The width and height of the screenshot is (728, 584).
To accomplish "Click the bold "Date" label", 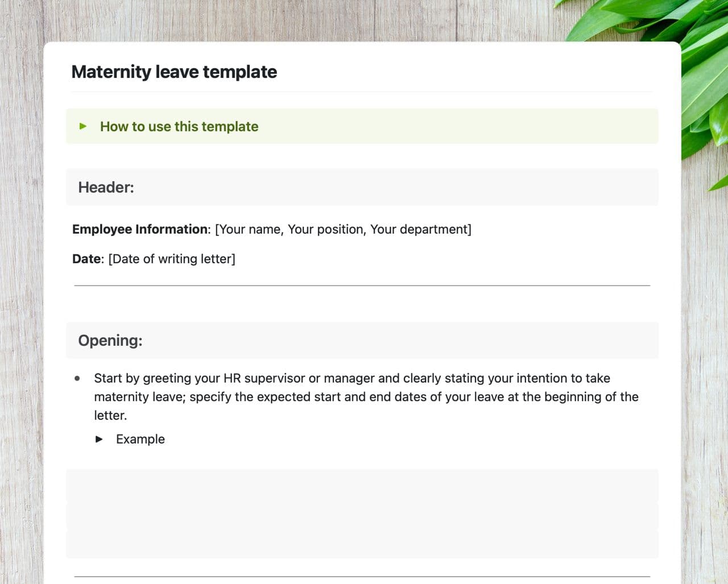I will 86,259.
